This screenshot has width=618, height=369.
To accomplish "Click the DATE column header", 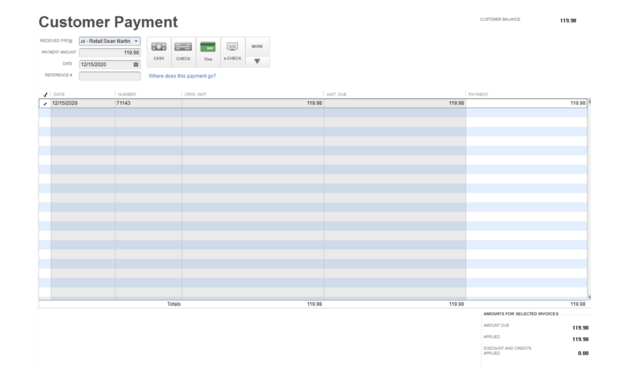I will click(59, 94).
